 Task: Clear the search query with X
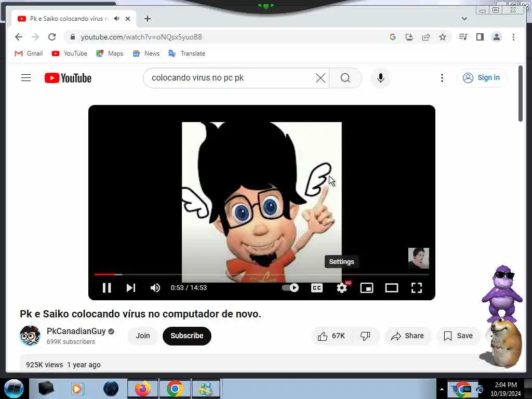pyautogui.click(x=320, y=78)
